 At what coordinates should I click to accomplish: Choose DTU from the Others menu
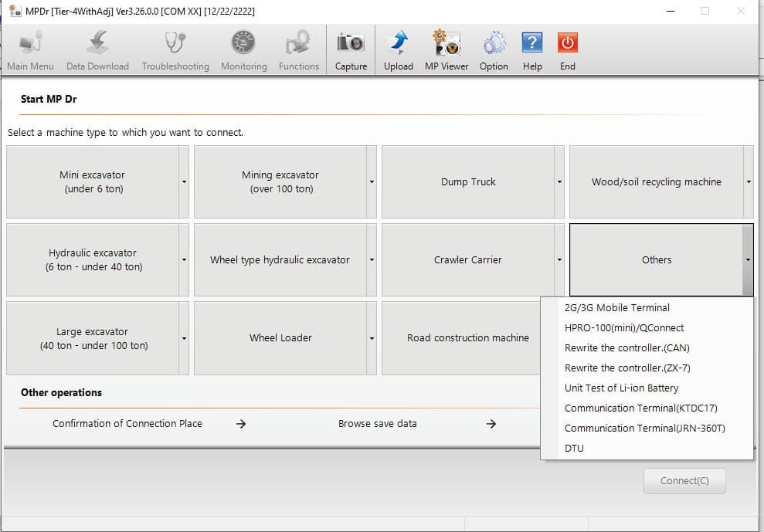pyautogui.click(x=574, y=448)
